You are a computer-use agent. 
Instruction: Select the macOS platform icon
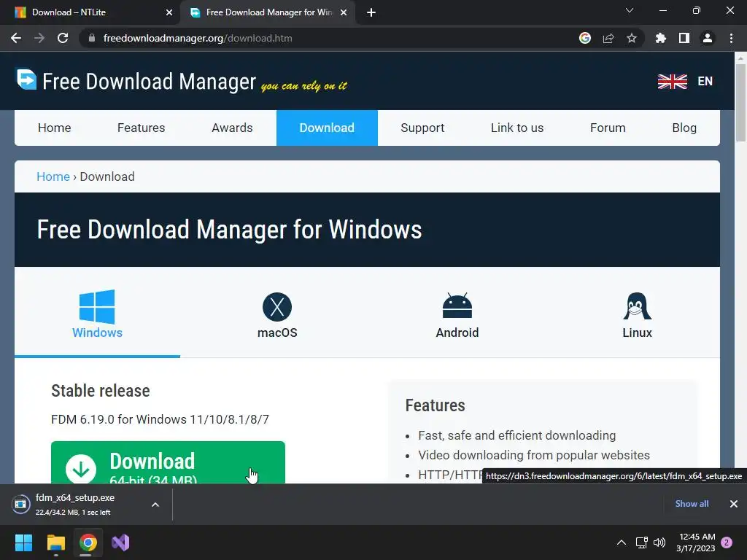pos(277,307)
